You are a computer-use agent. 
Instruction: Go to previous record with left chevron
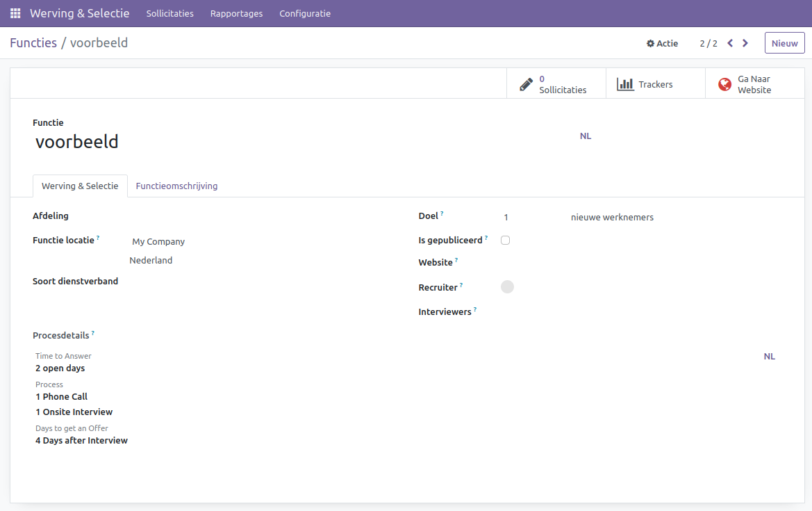click(730, 43)
